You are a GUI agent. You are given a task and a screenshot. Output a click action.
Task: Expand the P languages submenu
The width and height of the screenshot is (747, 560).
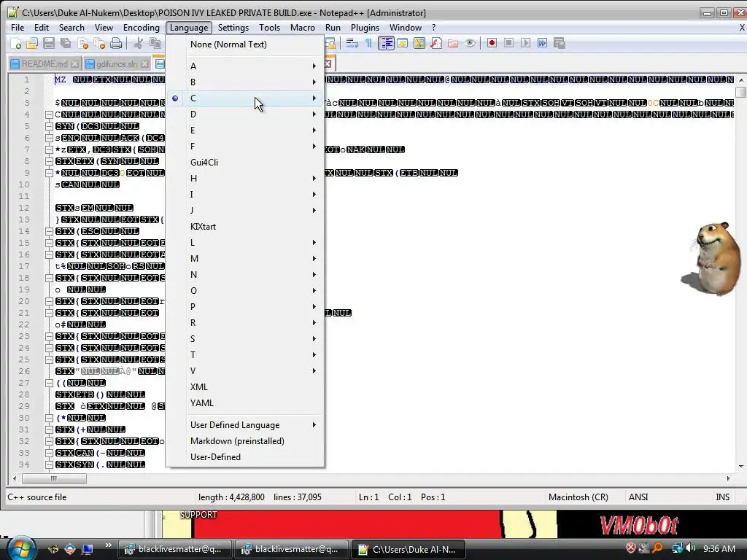[x=245, y=307]
